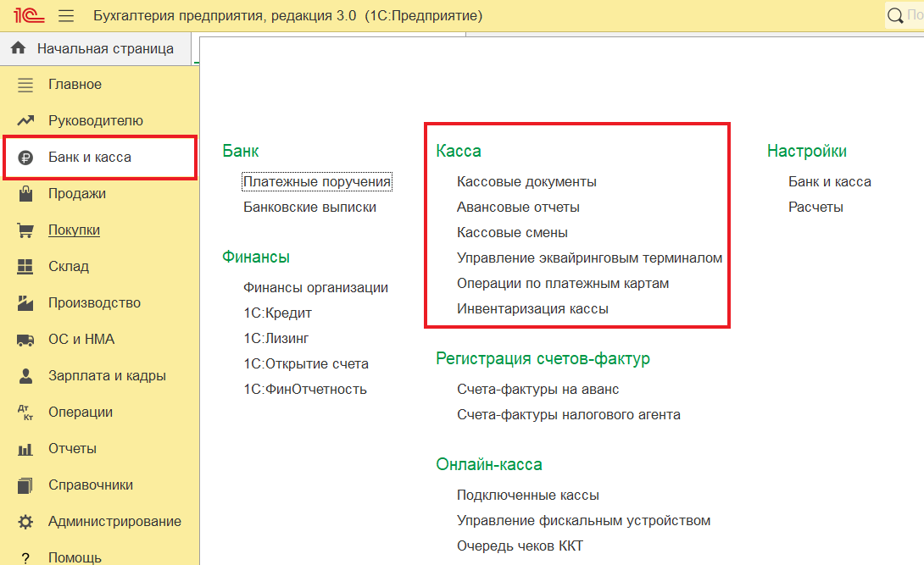Open Банковские выписки
The width and height of the screenshot is (924, 565).
(x=310, y=208)
